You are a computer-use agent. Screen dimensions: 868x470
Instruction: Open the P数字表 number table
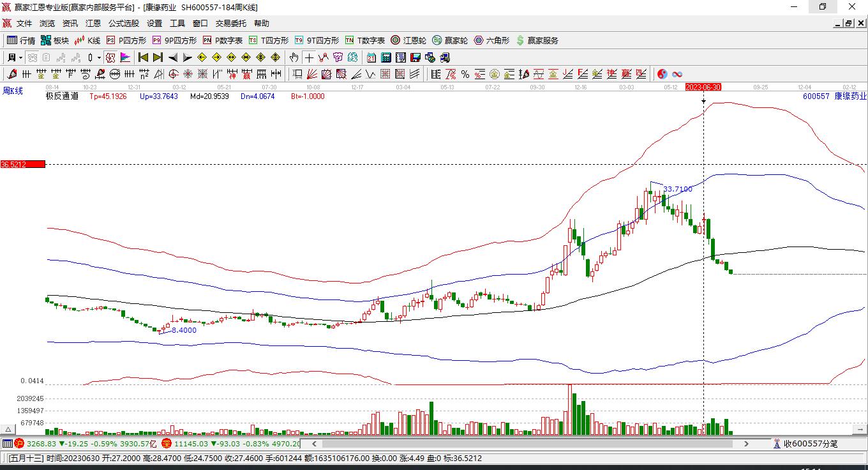click(x=223, y=40)
